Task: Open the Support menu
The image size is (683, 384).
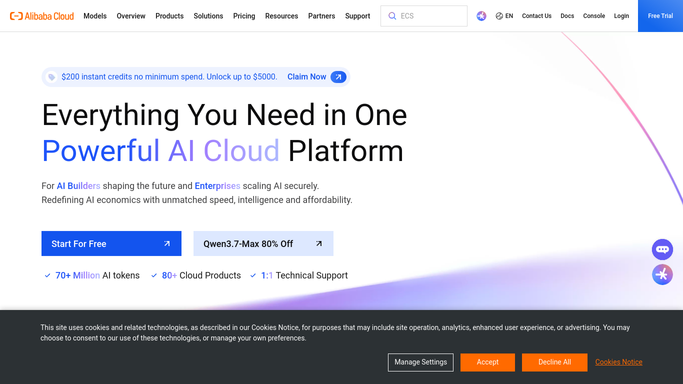Action: pos(358,16)
